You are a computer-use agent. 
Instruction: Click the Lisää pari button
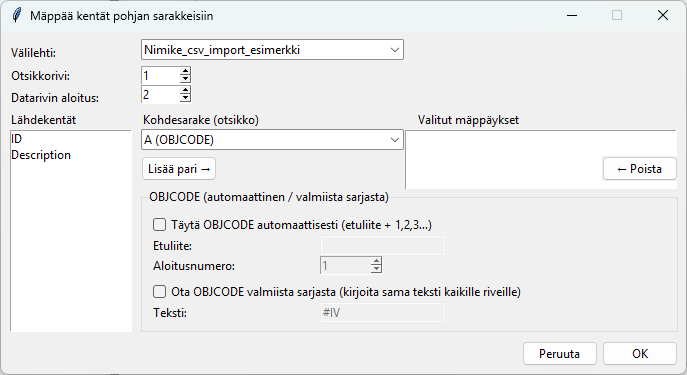tap(179, 169)
